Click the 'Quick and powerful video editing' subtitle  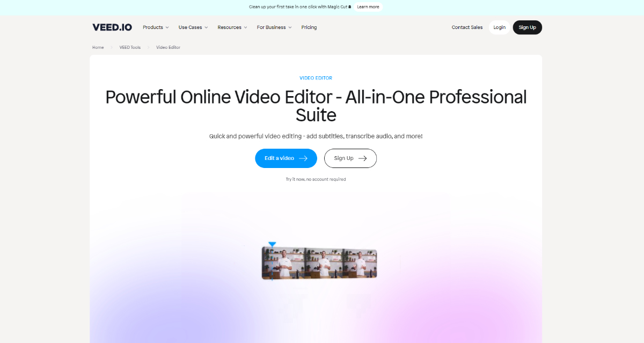316,136
